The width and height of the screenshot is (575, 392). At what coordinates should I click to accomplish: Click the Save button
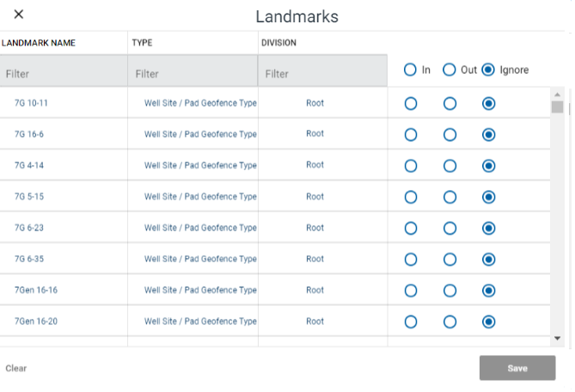(x=517, y=368)
